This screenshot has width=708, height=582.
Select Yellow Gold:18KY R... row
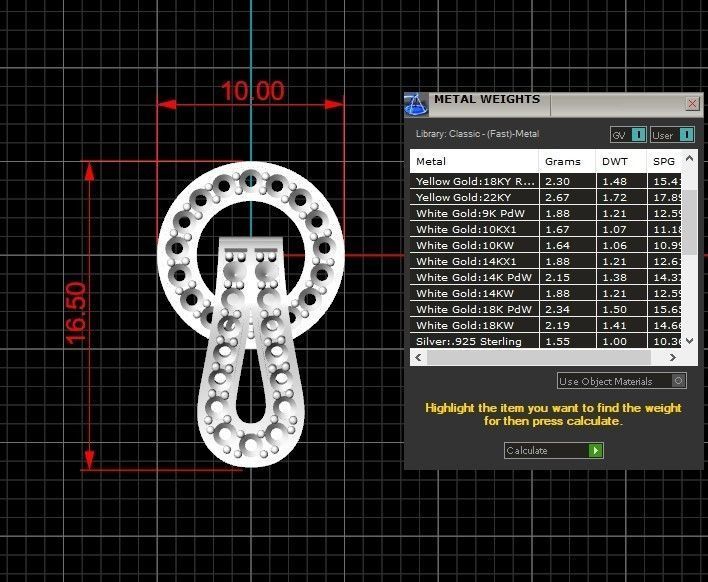pos(545,181)
